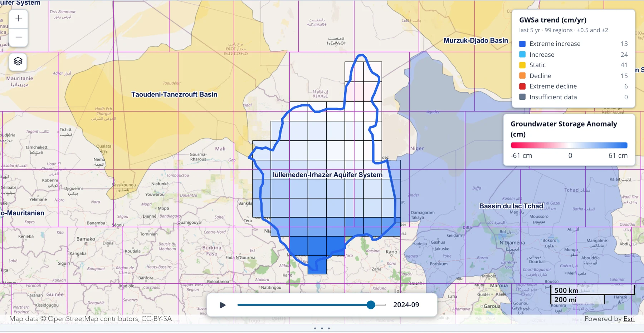
Task: Click the Bamako city label
Action: [86, 239]
